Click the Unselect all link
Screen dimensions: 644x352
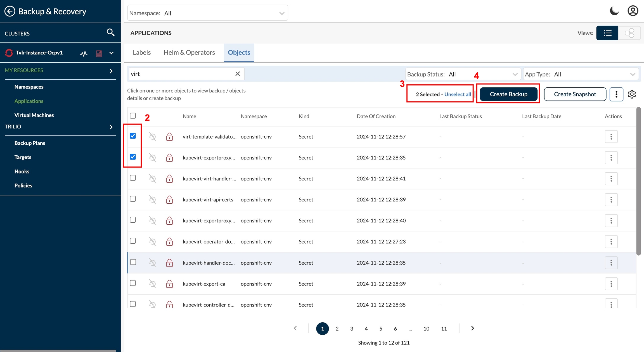tap(457, 94)
